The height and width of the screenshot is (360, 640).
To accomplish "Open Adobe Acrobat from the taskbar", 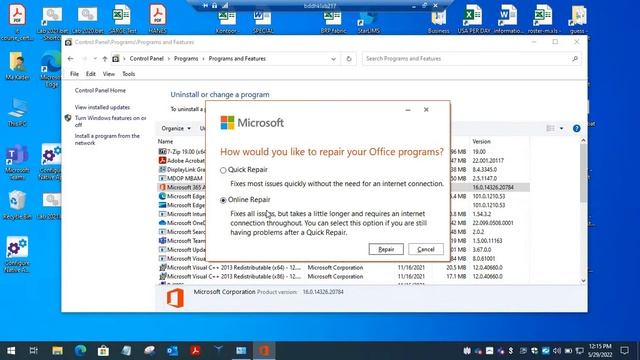I will pyautogui.click(x=195, y=351).
